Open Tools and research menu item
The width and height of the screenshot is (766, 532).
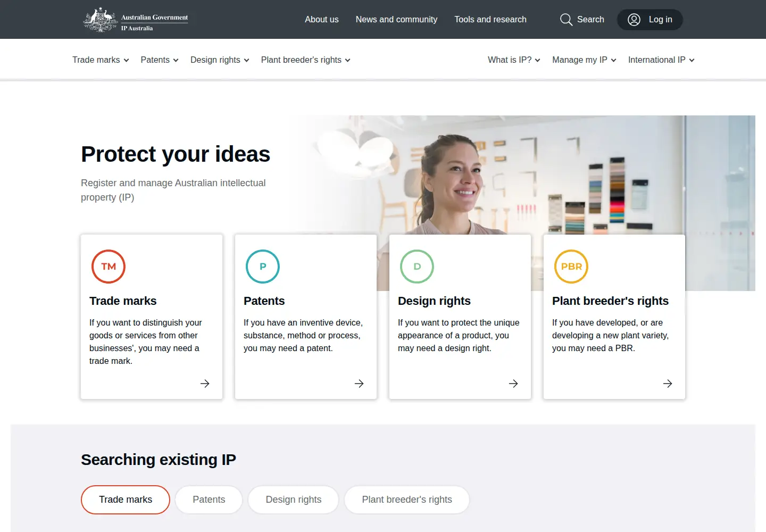pyautogui.click(x=490, y=20)
